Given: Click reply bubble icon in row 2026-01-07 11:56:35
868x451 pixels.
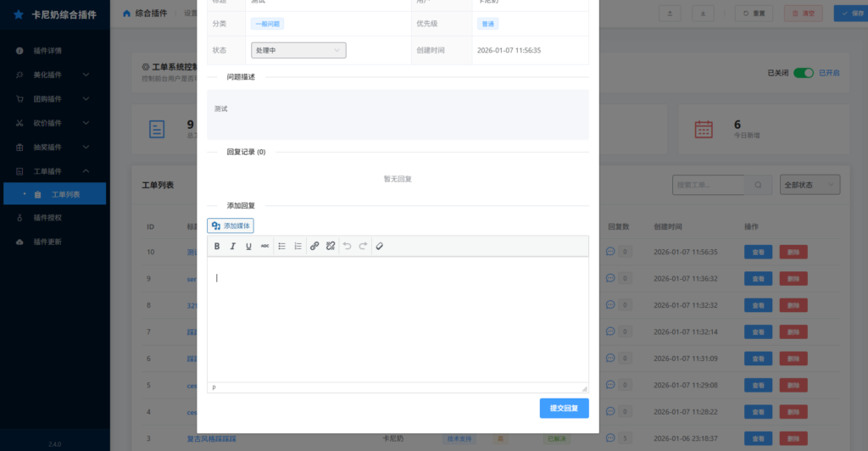Looking at the screenshot, I should click(x=610, y=251).
